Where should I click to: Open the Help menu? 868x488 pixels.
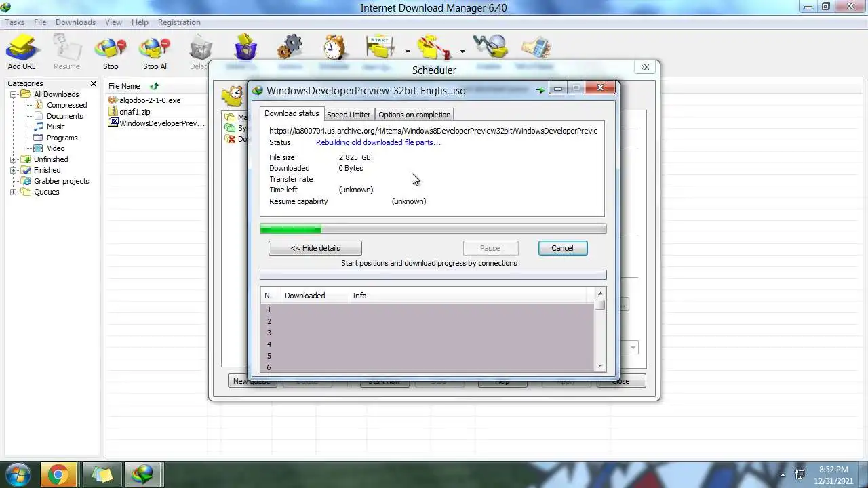[x=140, y=22]
